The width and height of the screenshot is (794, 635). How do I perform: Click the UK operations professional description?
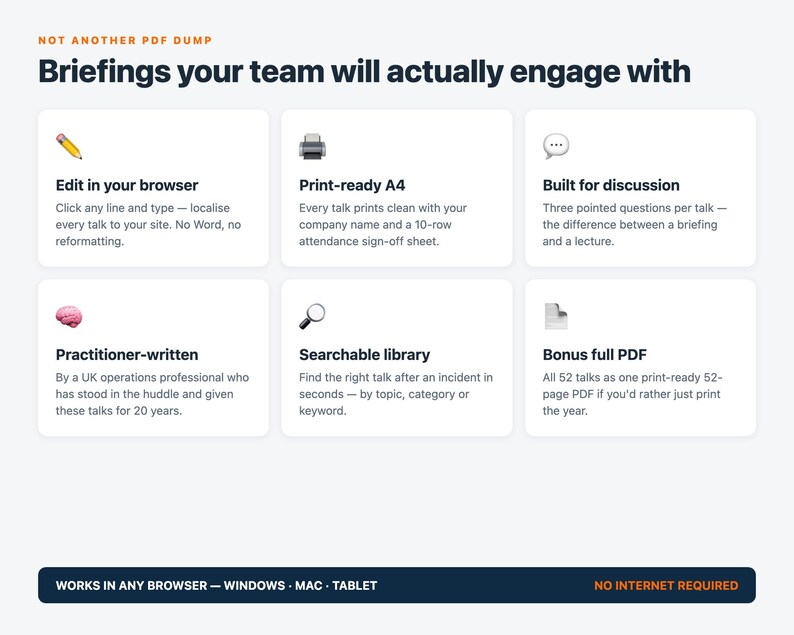152,394
